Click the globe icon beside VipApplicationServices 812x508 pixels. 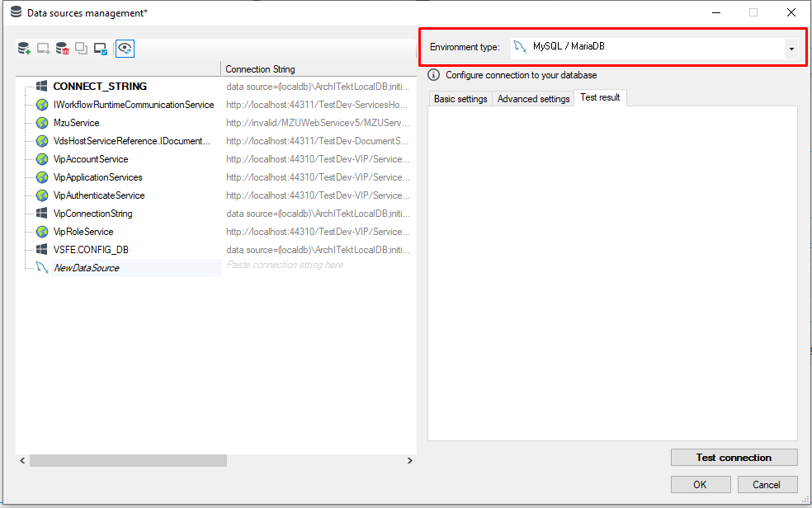(x=42, y=177)
